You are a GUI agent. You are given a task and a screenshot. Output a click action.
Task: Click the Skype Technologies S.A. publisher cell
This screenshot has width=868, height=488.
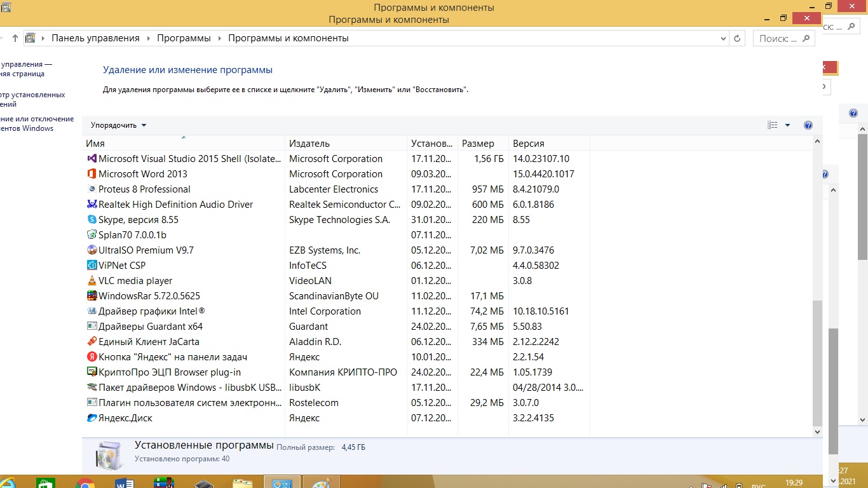(x=339, y=220)
